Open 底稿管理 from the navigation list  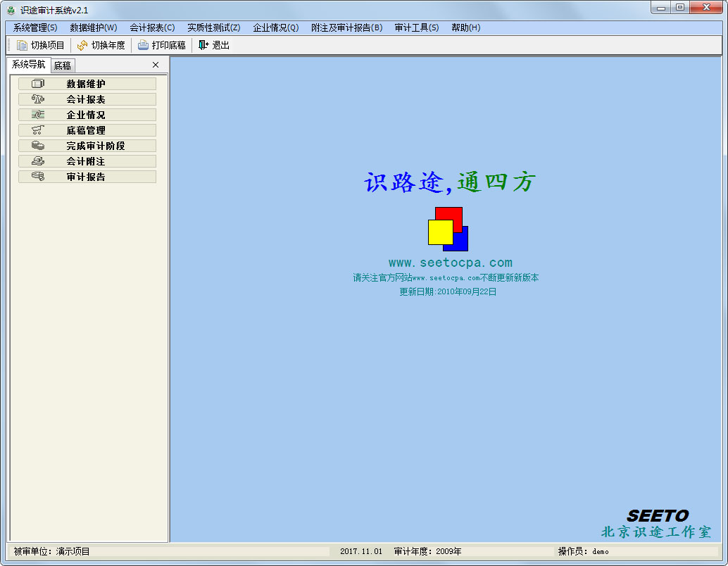tap(87, 130)
